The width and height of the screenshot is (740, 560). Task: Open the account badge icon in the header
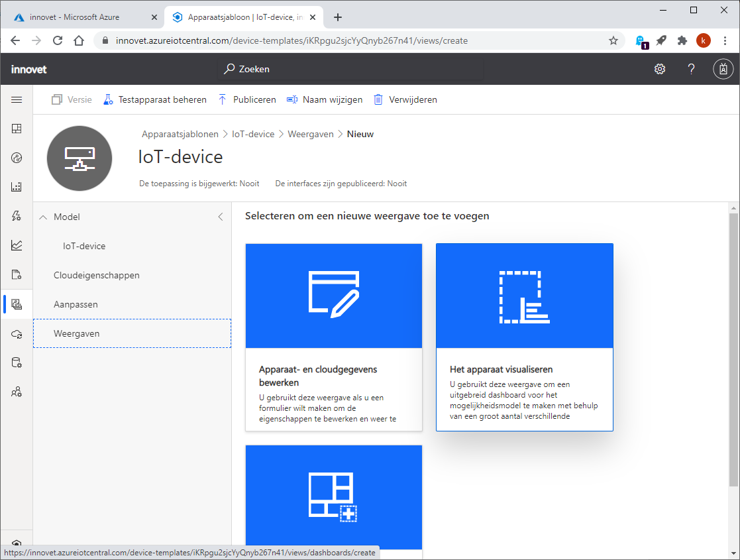coord(723,69)
